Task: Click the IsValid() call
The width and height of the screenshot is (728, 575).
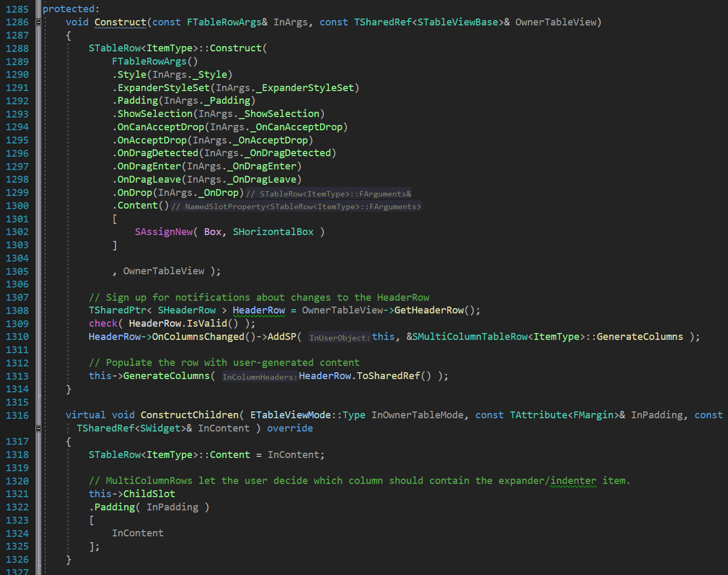Action: [212, 324]
